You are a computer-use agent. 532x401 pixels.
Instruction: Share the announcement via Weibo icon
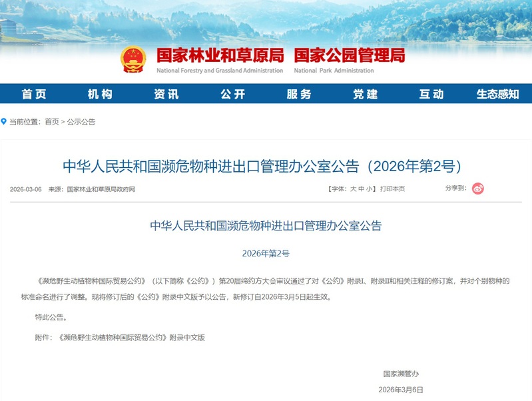478,189
